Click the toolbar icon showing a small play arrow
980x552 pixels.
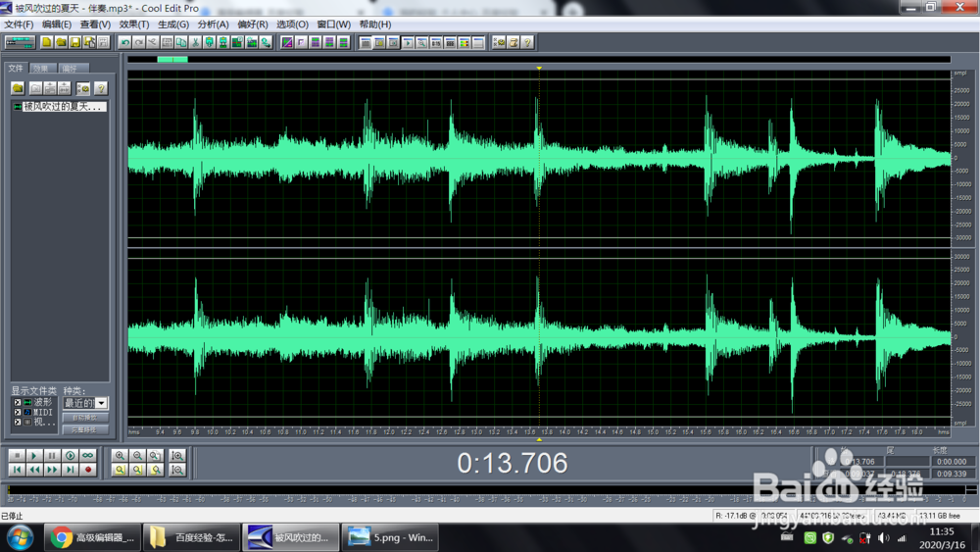pos(408,42)
